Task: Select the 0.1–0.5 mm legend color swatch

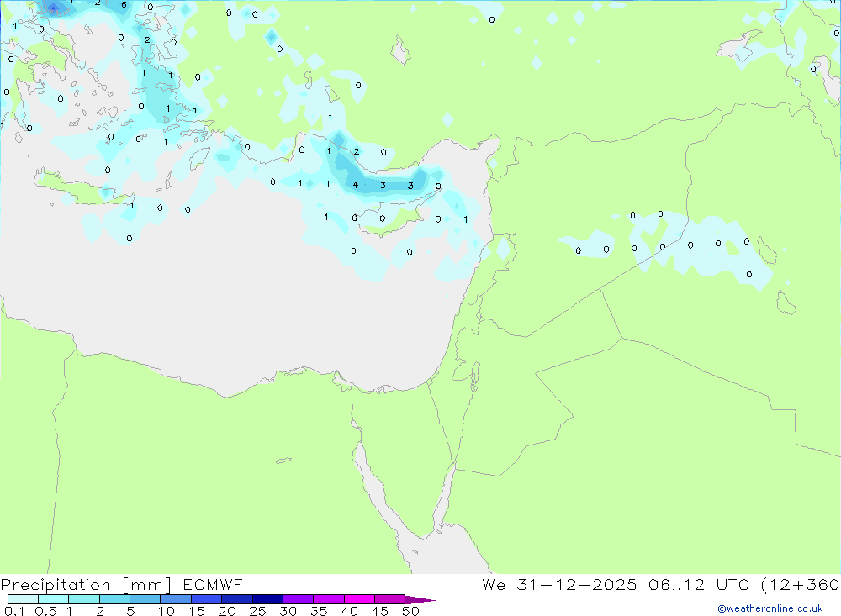Action: (x=23, y=599)
